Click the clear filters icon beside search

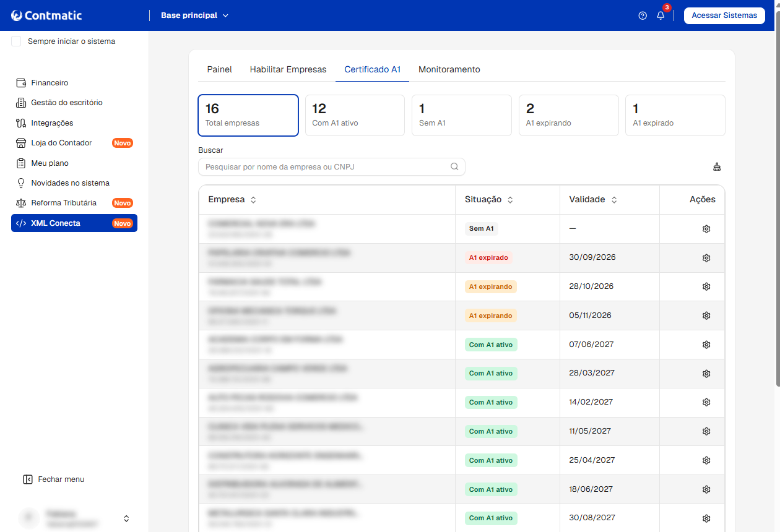717,166
